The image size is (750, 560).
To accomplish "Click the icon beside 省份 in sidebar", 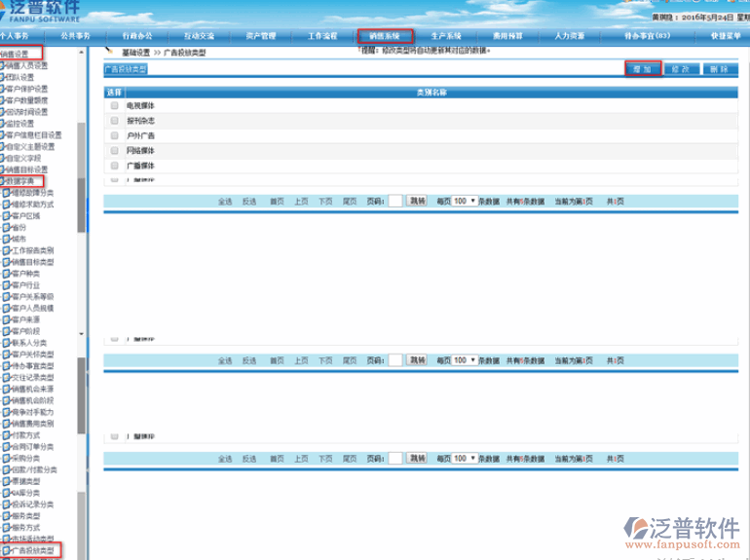I will point(7,227).
